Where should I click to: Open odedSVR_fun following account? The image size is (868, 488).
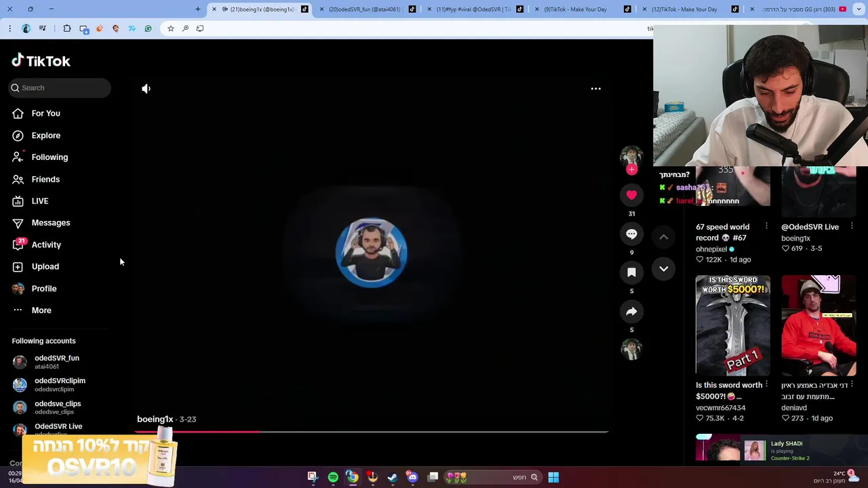pos(57,362)
